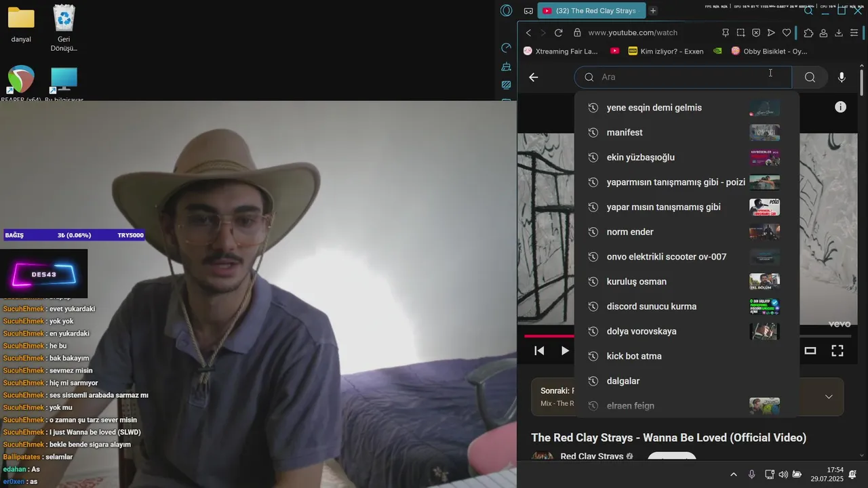Pick 'onvo elektrikli scooter ov-007' suggestion
The height and width of the screenshot is (488, 868).
click(x=686, y=257)
